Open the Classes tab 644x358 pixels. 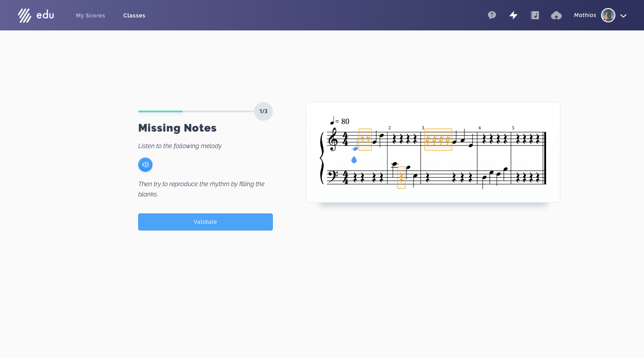pos(134,16)
